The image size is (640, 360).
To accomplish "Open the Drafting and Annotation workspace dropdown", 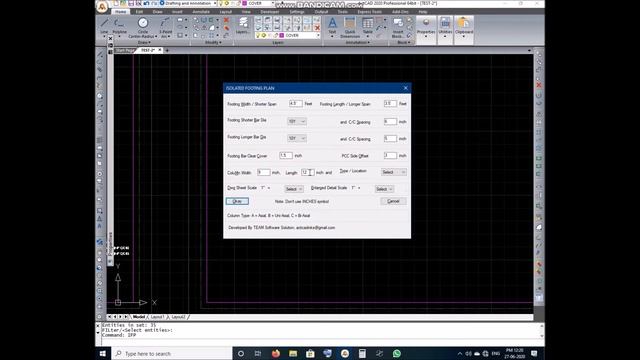I will click(188, 3).
